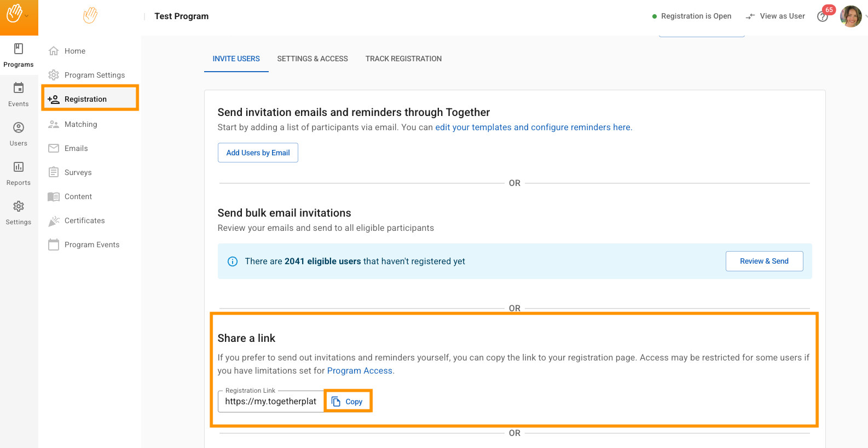The height and width of the screenshot is (448, 868).
Task: Go to Events in the left rail
Action: tap(19, 95)
